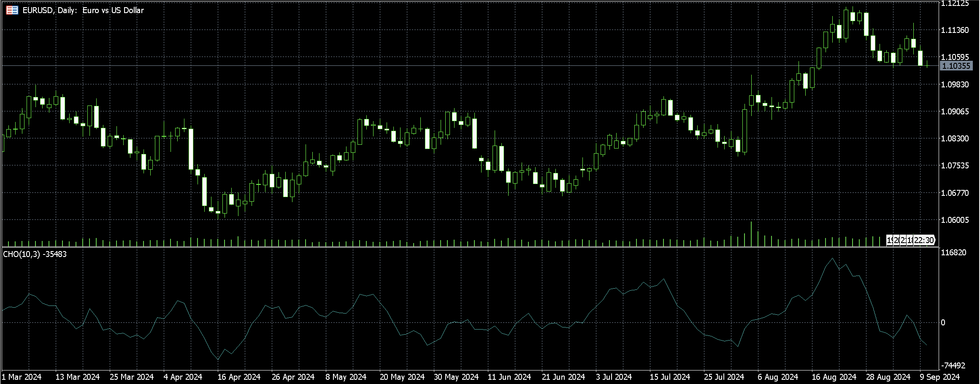Click the long white bearish candle in early April
Screen dimensions: 980x384
[x=191, y=149]
